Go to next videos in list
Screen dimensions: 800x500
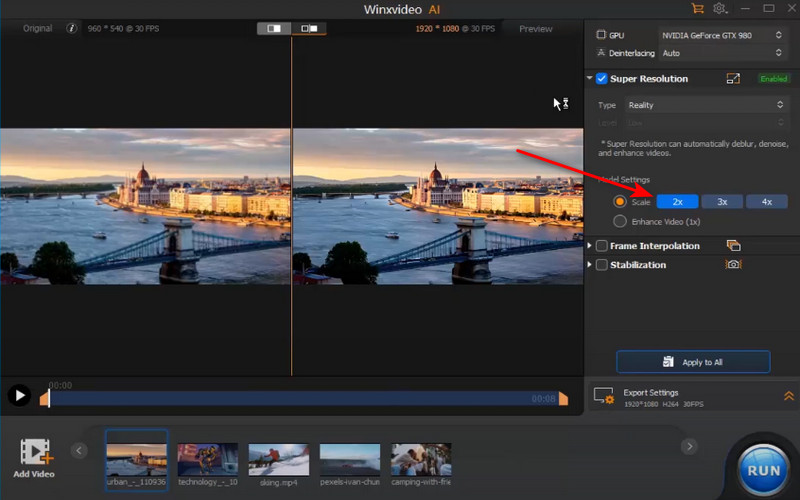click(689, 446)
